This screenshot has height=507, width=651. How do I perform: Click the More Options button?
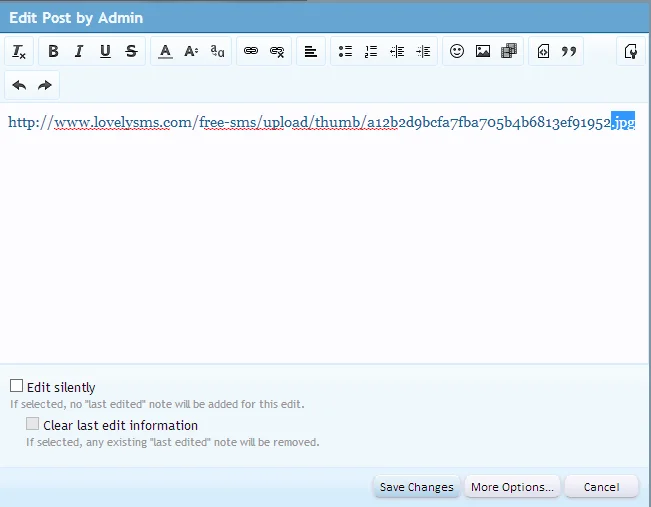click(512, 487)
